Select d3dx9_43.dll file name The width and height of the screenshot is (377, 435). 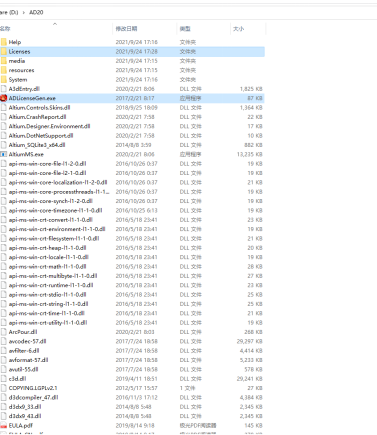[x=25, y=416]
